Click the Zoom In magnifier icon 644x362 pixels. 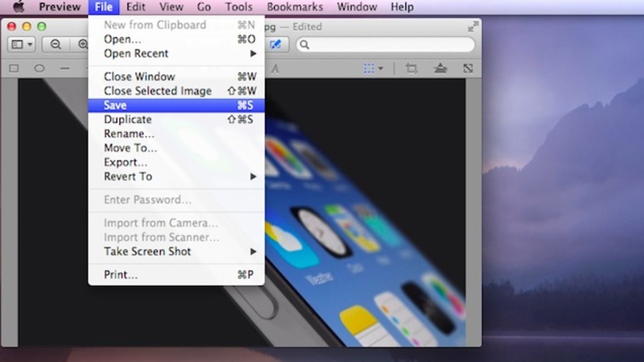pos(83,44)
